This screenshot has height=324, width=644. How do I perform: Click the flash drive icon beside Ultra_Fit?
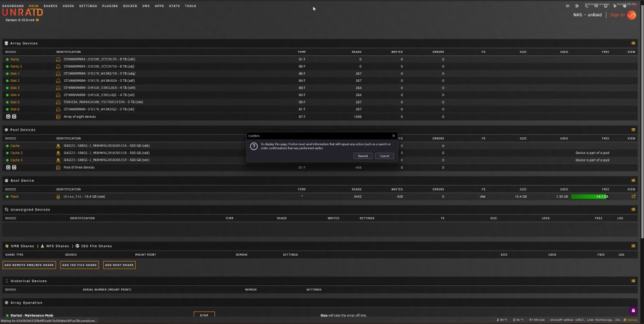[59, 196]
